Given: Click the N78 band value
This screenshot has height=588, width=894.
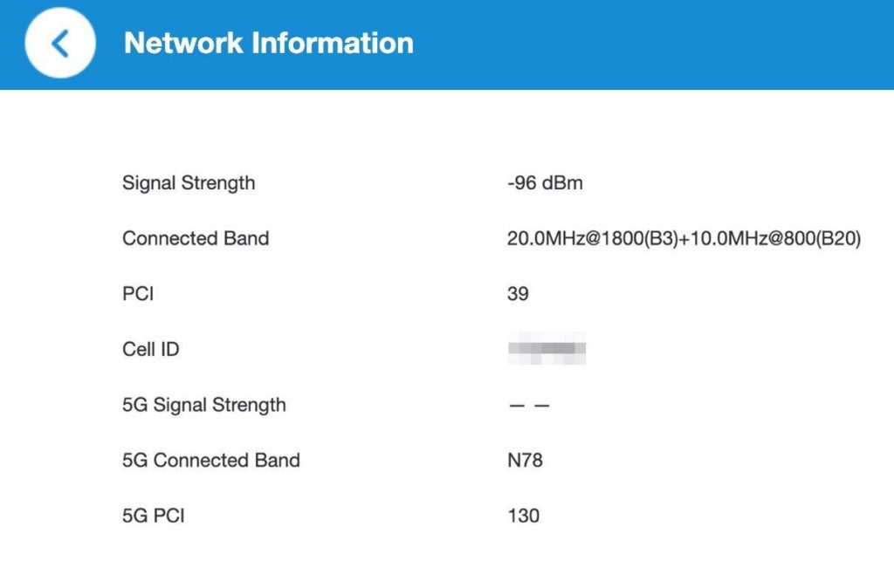Looking at the screenshot, I should click(x=525, y=461).
